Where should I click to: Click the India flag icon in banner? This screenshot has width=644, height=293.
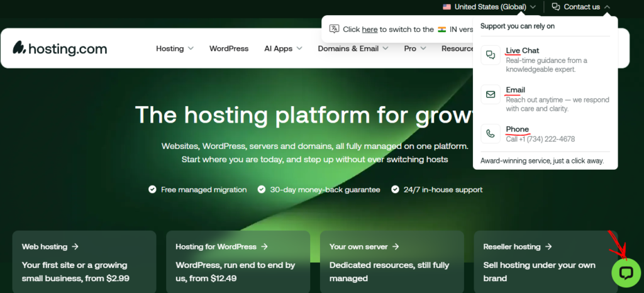coord(442,29)
